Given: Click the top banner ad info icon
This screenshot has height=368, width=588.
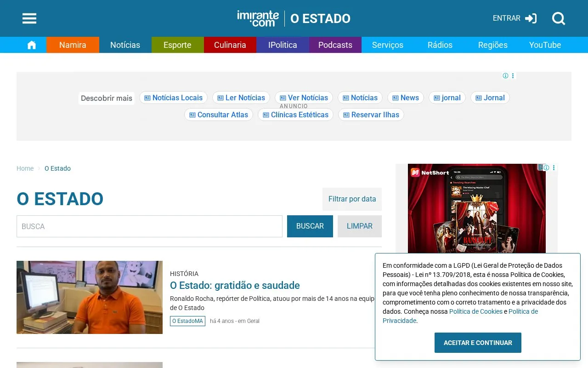Looking at the screenshot, I should coord(505,76).
